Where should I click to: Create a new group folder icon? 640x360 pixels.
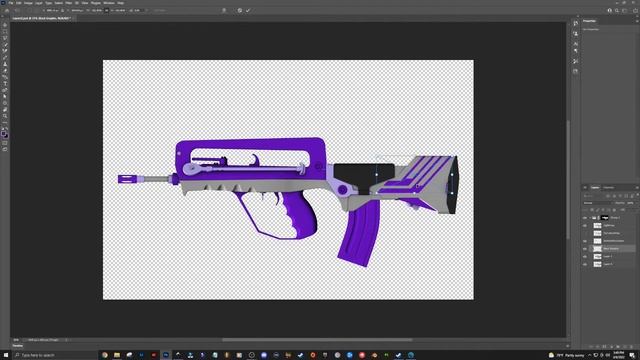(x=618, y=347)
